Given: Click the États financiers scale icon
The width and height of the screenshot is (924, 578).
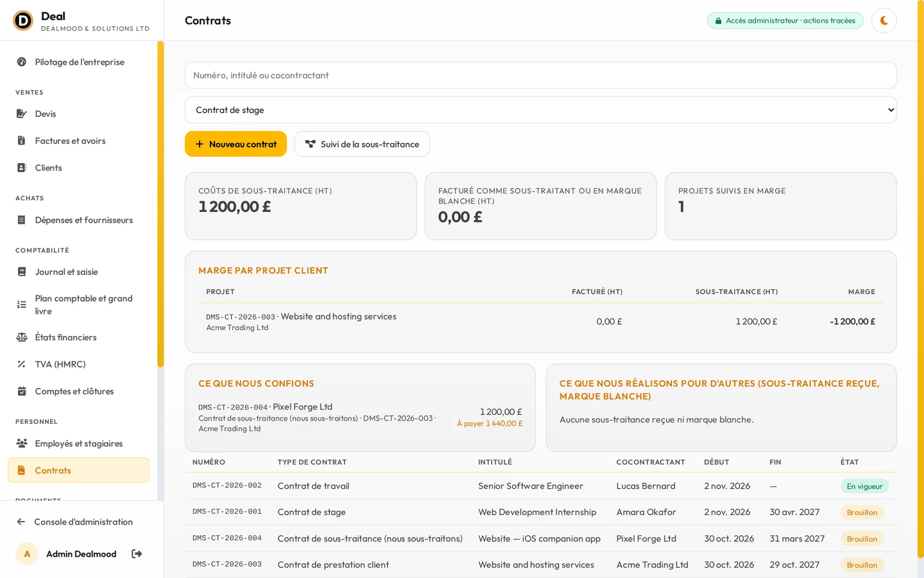Looking at the screenshot, I should pyautogui.click(x=22, y=337).
